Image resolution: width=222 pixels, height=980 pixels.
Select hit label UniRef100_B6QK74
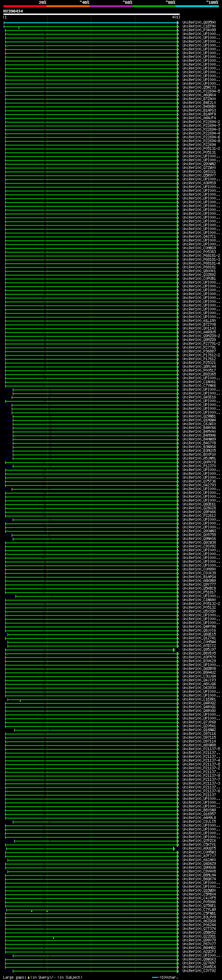[x=199, y=879]
